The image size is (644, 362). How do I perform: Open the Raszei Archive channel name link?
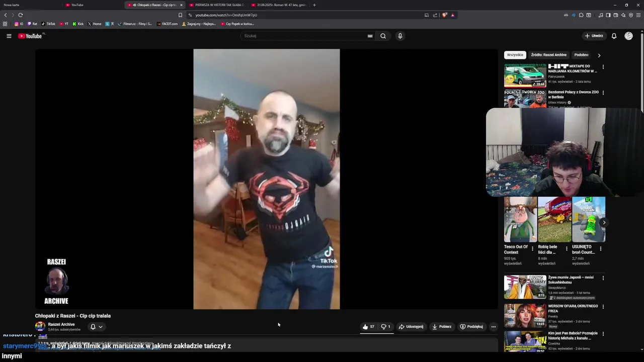tap(61, 324)
